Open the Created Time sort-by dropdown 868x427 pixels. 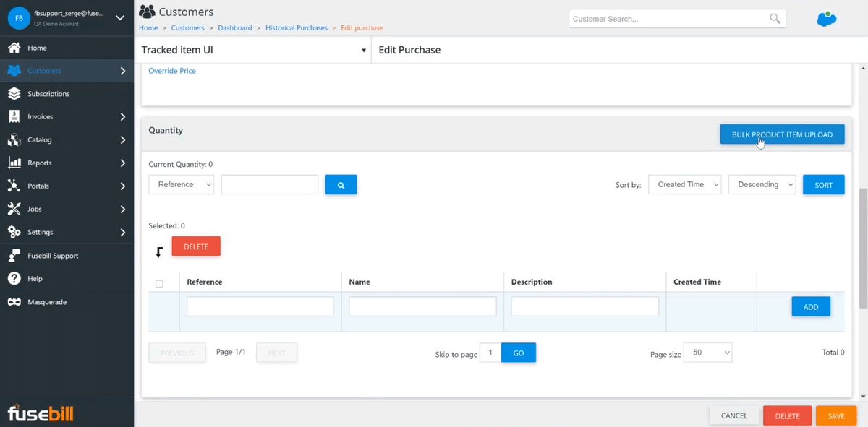coord(685,184)
